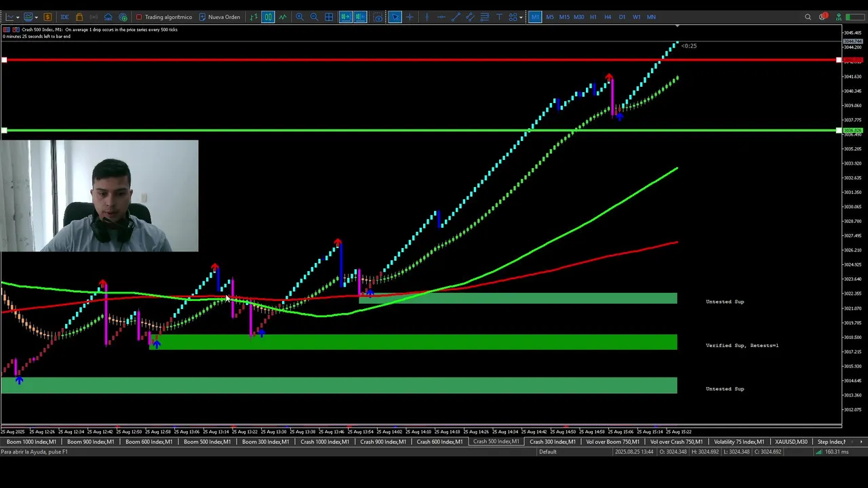Select the equidistant channel tool
The width and height of the screenshot is (868, 488).
[470, 17]
